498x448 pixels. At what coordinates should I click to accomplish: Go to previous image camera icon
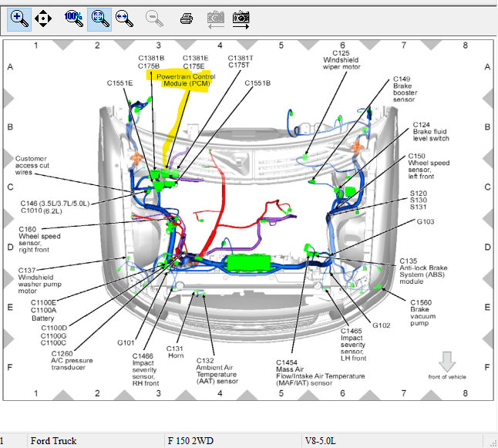(x=216, y=20)
